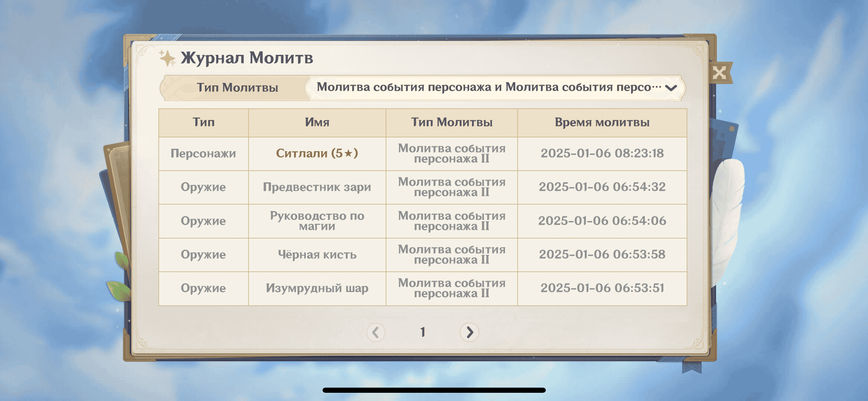This screenshot has width=868, height=401.
Task: Click the sparkle icon beside Журнал Молитв
Action: tap(167, 58)
